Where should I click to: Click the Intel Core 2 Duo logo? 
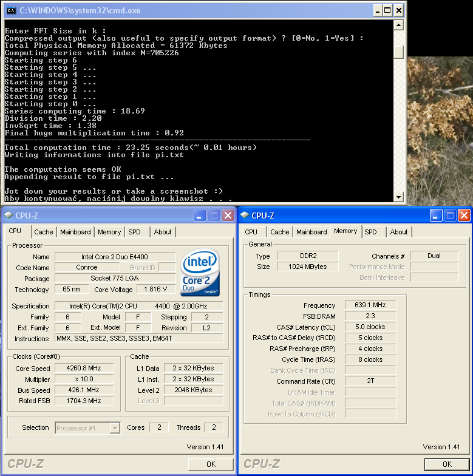(x=200, y=272)
